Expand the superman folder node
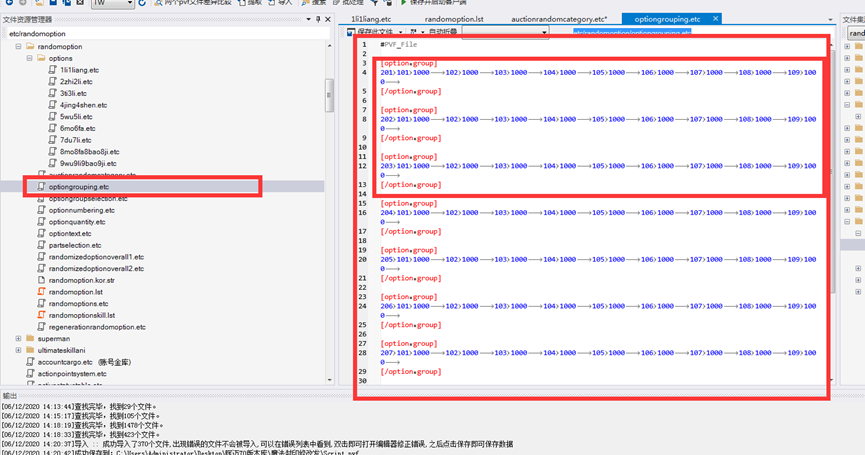Screen dimensions: 865x455 click(x=17, y=338)
